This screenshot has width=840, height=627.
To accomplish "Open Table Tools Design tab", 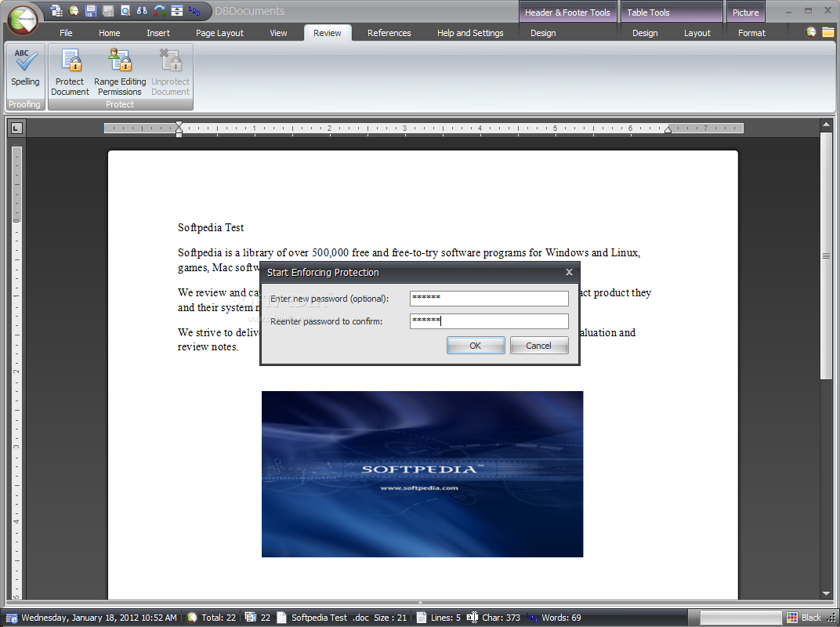I will coord(645,33).
